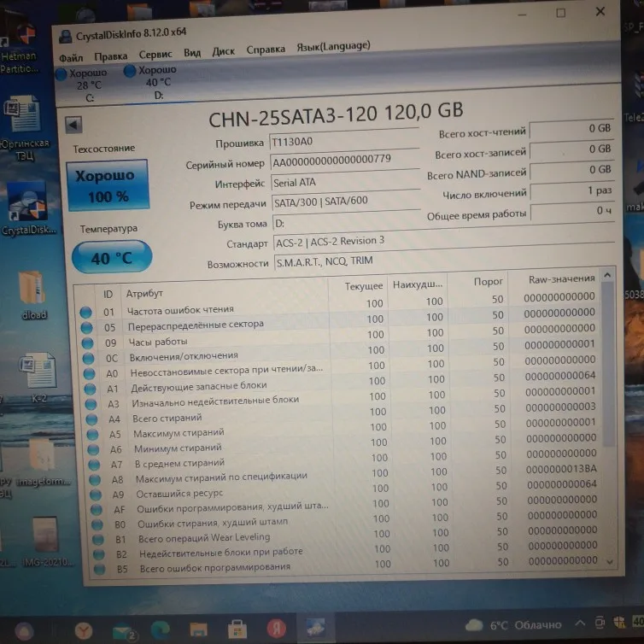The width and height of the screenshot is (644, 644).
Task: Click status circle for Включения/отключения row
Action: coord(88,359)
